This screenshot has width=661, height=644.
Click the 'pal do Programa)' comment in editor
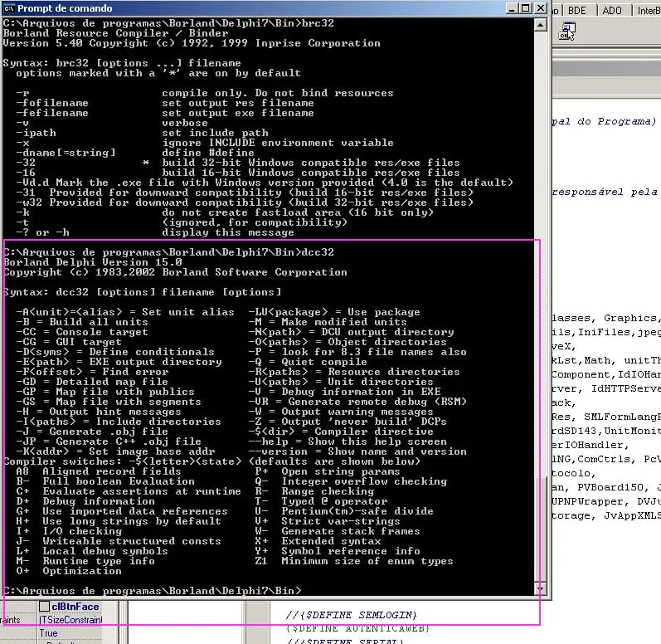(x=605, y=121)
